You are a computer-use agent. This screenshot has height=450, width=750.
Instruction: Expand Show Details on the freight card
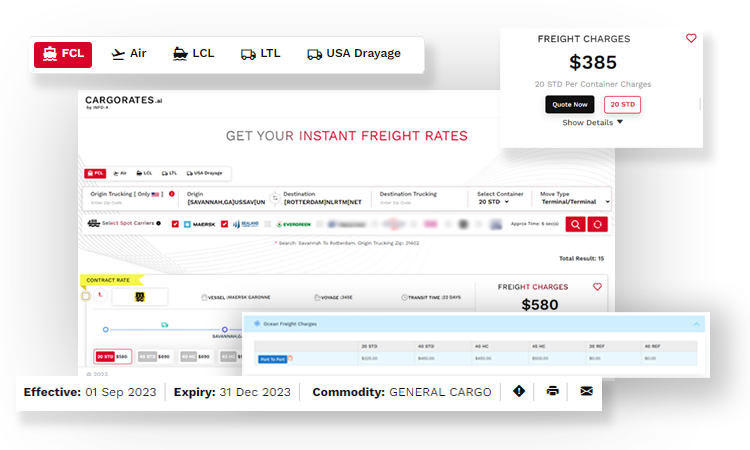(x=593, y=122)
